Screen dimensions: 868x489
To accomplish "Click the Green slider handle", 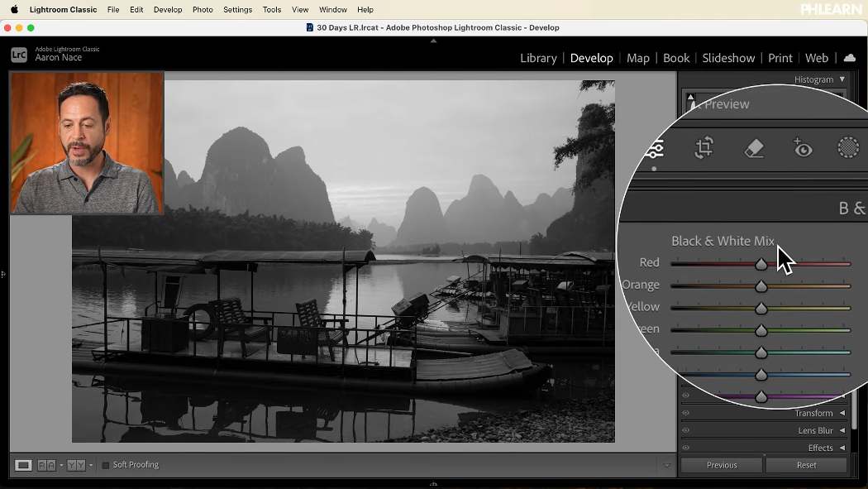I will [x=761, y=331].
